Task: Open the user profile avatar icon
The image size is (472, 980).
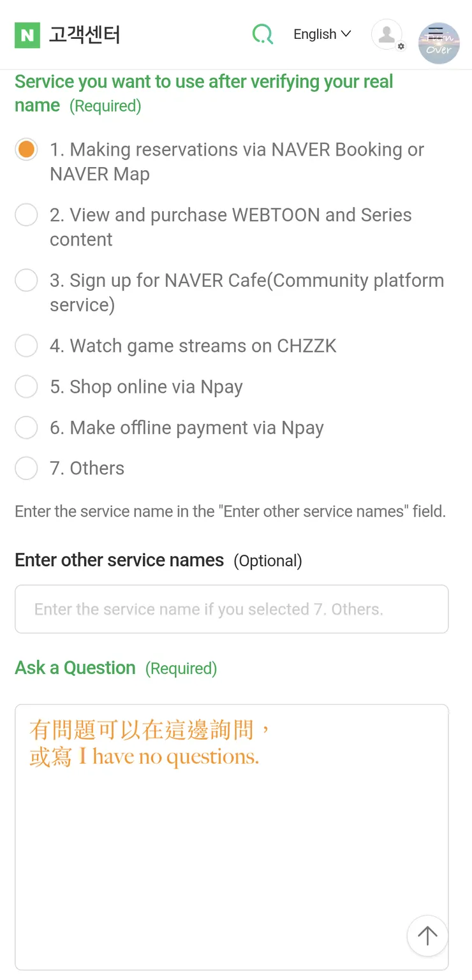Action: coord(387,34)
